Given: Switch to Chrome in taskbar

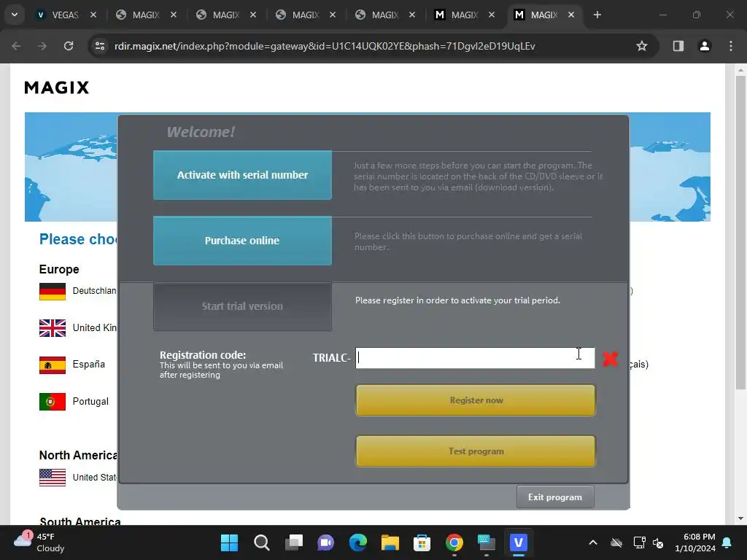Looking at the screenshot, I should click(x=454, y=542).
